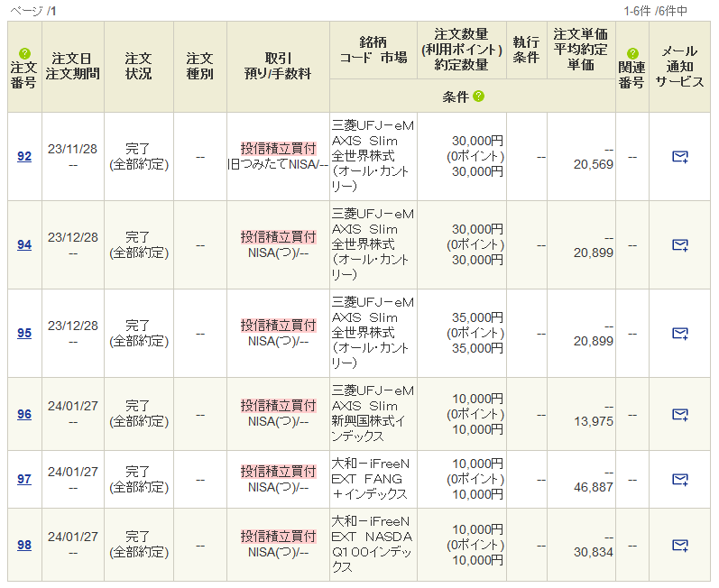Open mail notification icon for order 92

(679, 157)
